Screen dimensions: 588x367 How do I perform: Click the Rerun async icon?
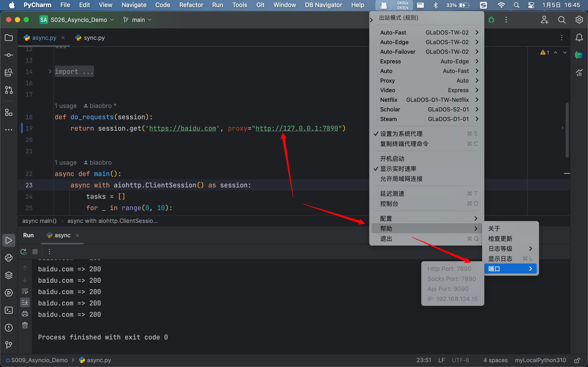[24, 252]
